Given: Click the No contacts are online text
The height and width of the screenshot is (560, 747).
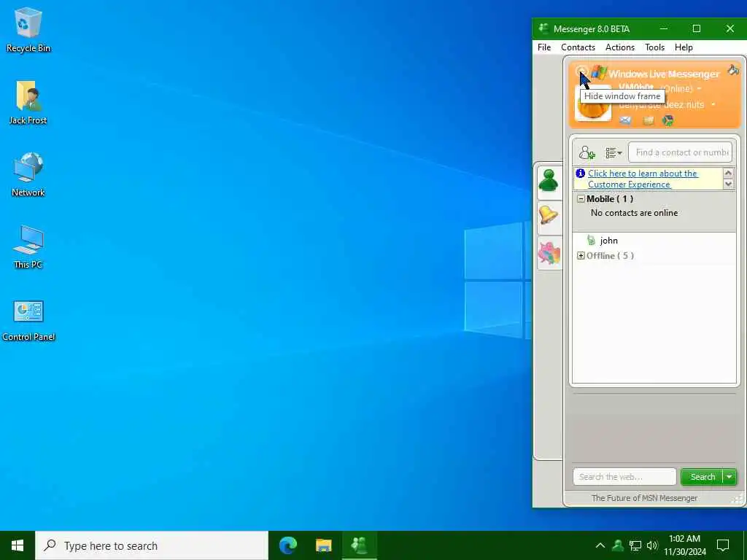Looking at the screenshot, I should coord(634,213).
